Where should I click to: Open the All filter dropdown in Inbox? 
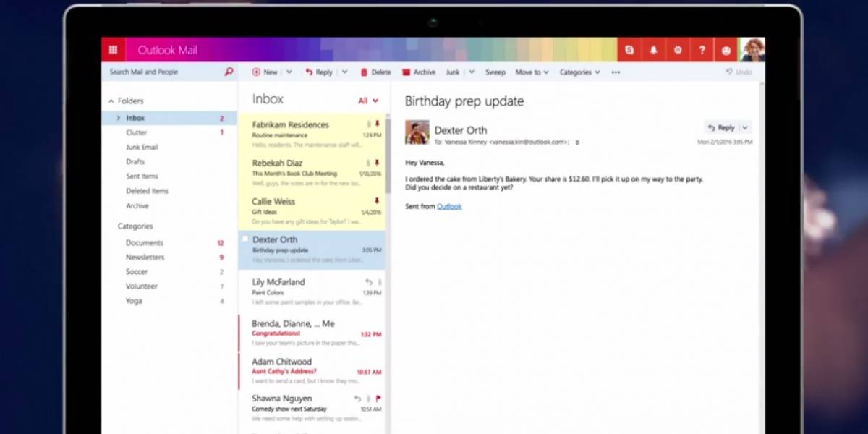368,101
